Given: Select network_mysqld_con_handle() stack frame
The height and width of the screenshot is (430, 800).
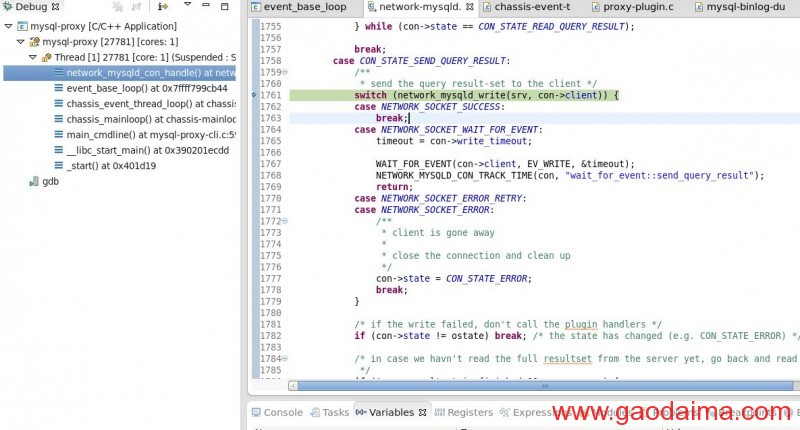Looking at the screenshot, I should coord(119,73).
